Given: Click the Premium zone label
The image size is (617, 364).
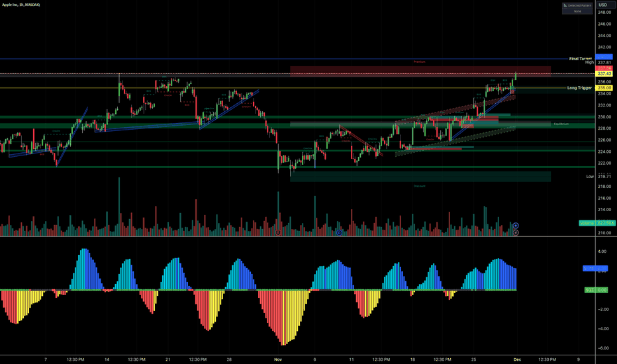Looking at the screenshot, I should tap(420, 62).
